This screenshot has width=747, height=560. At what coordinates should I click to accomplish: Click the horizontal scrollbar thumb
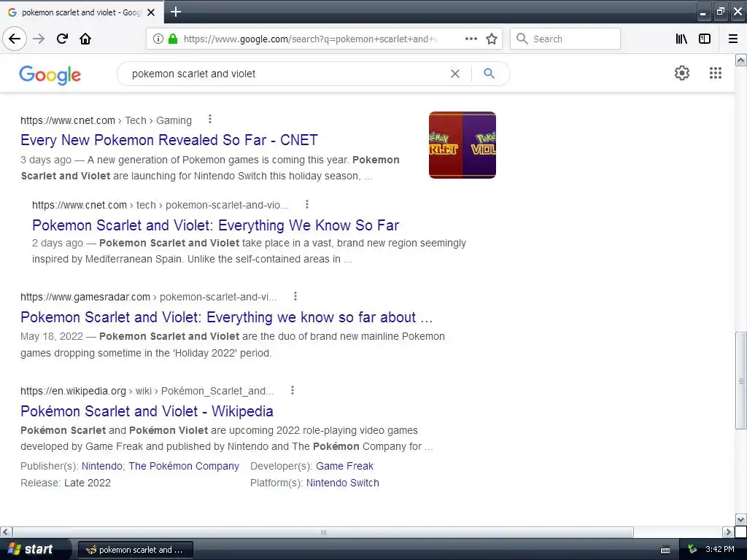point(323,532)
